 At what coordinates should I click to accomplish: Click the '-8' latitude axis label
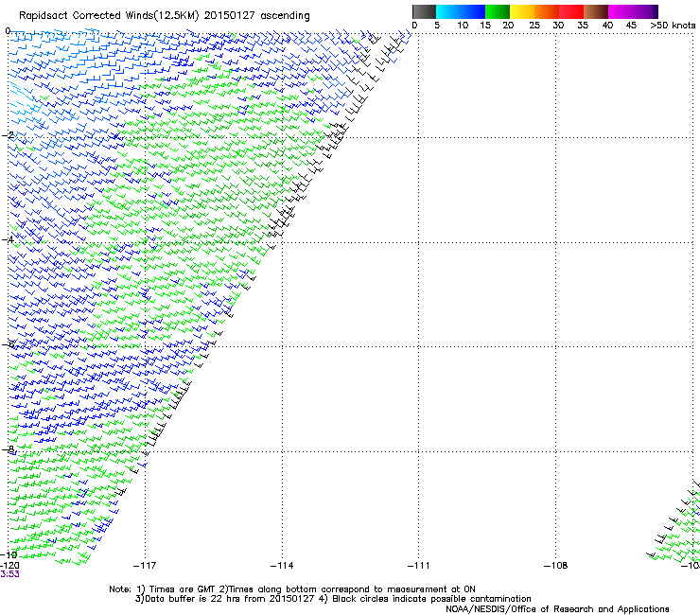8,448
